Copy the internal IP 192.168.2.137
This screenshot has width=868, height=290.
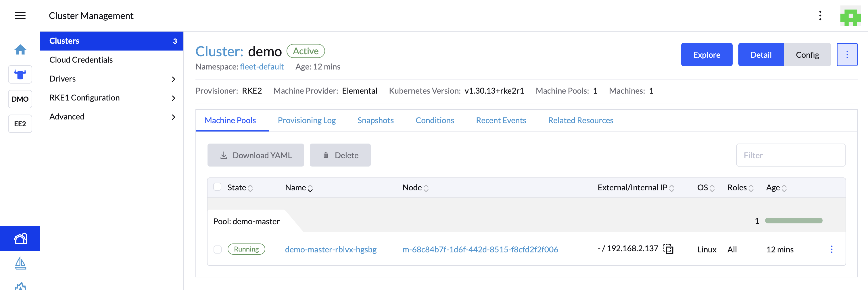[668, 249]
